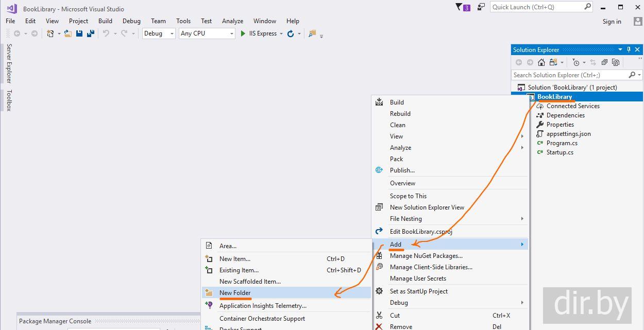The width and height of the screenshot is (644, 330).
Task: Click the Save All toolbar icon
Action: [x=91, y=33]
